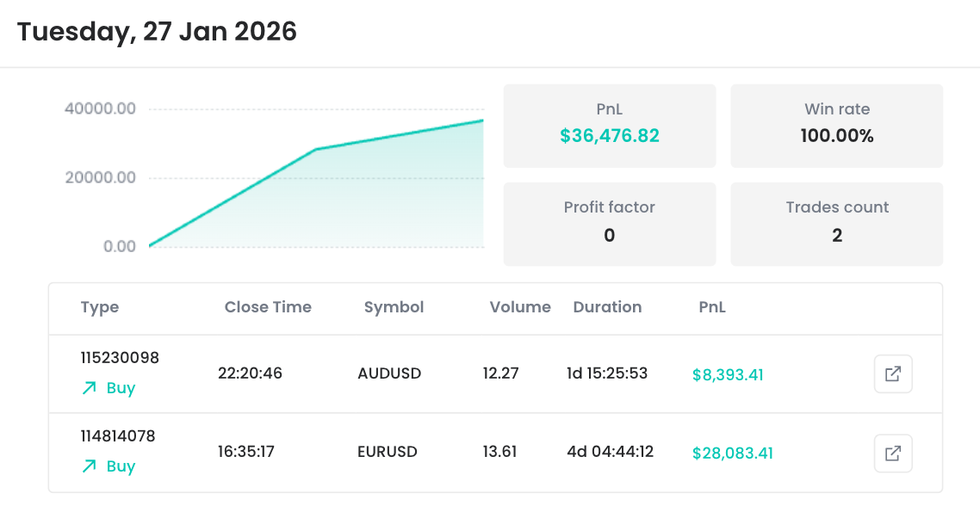Click the bend point on the PnL chart line

pyautogui.click(x=316, y=150)
